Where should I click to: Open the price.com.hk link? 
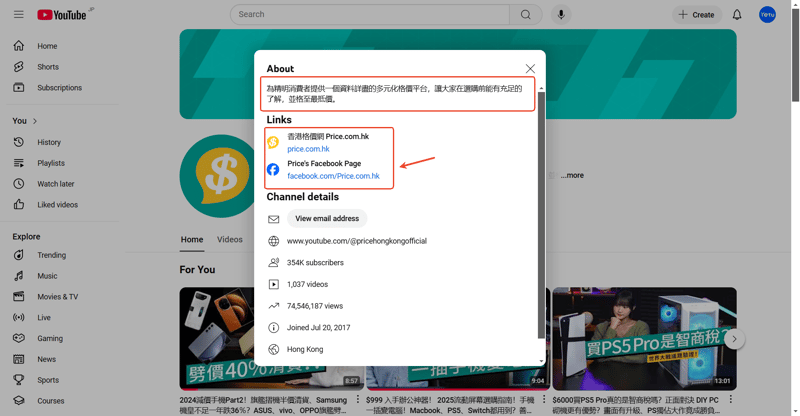(308, 149)
